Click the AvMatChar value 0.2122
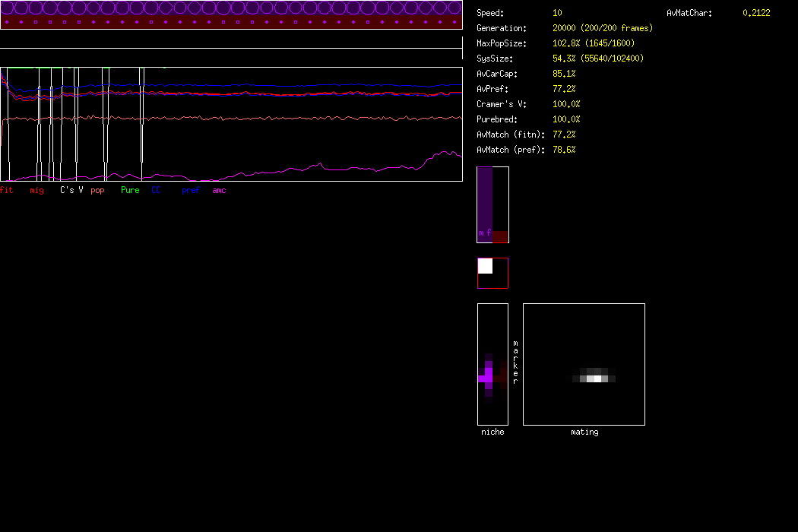 click(x=756, y=13)
